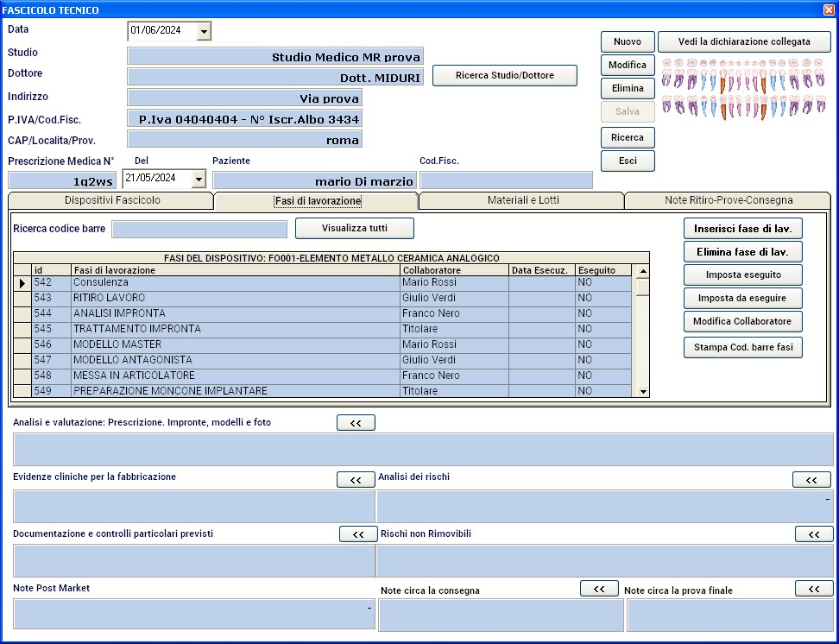Click the << button beside Note circa la prova finale

814,589
